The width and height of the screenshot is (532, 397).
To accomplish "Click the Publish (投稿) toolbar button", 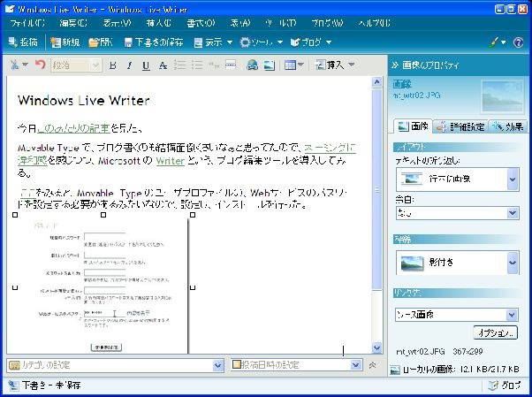I will coord(23,42).
